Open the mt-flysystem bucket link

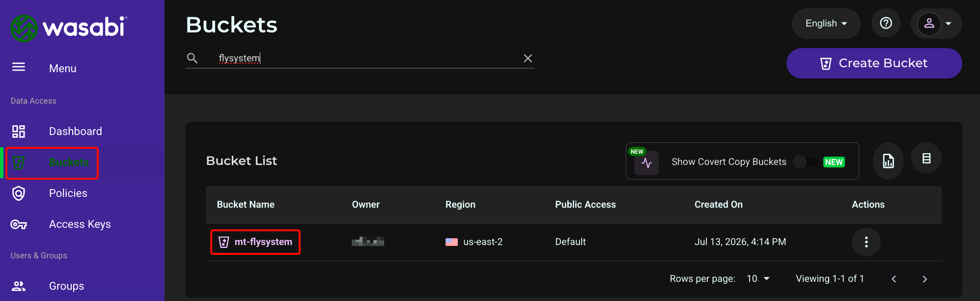(x=263, y=242)
